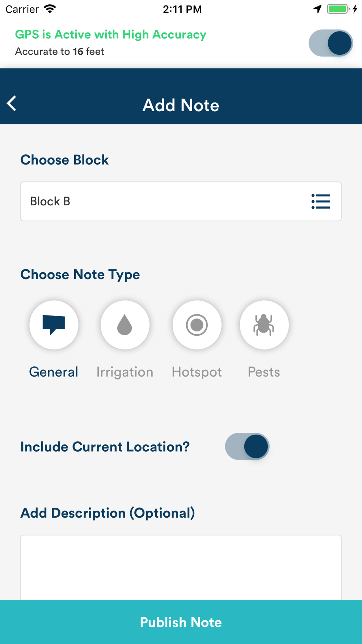The width and height of the screenshot is (362, 644).
Task: Toggle the GPS high accuracy switch
Action: click(x=331, y=43)
